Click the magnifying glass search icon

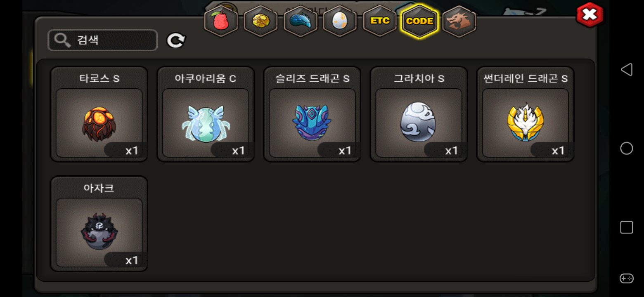[62, 40]
